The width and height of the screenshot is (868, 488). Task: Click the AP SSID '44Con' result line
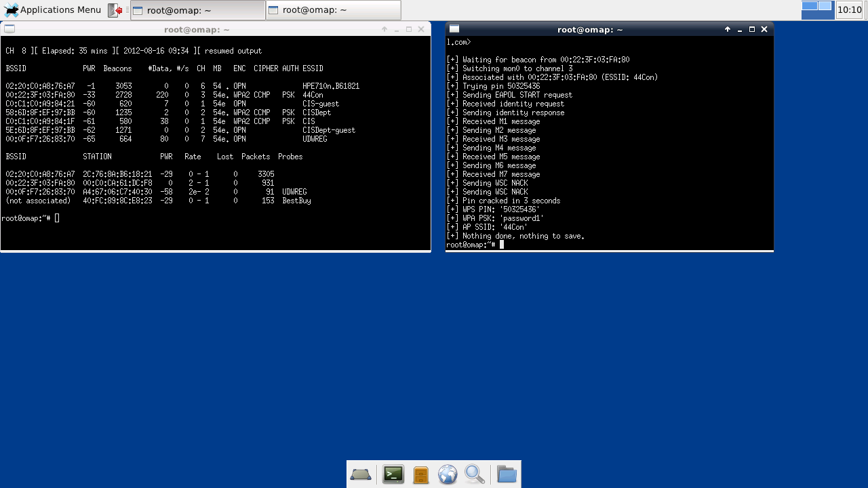point(487,227)
